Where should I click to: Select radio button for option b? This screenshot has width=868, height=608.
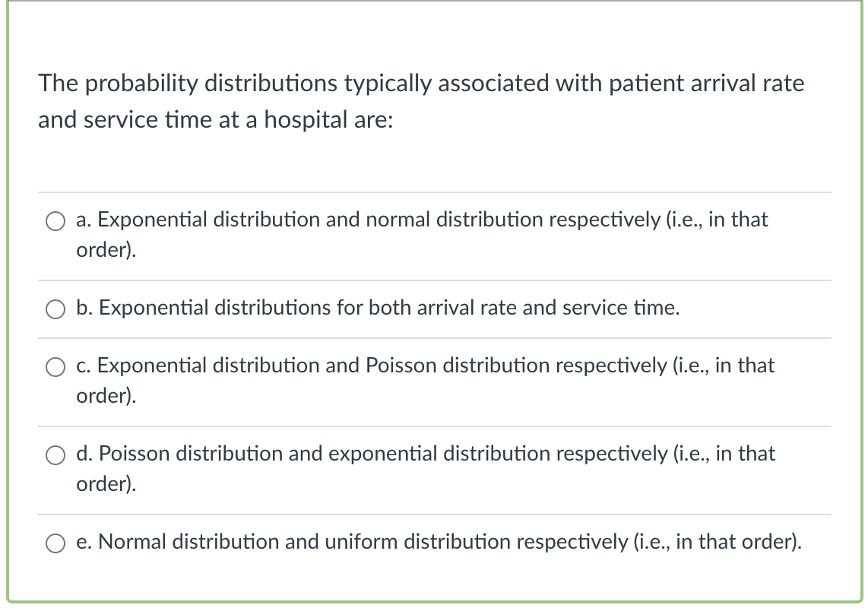[55, 309]
